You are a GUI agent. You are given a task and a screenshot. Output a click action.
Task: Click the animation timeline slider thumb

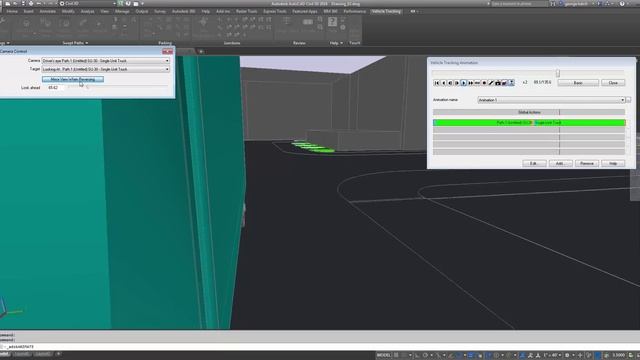[558, 73]
